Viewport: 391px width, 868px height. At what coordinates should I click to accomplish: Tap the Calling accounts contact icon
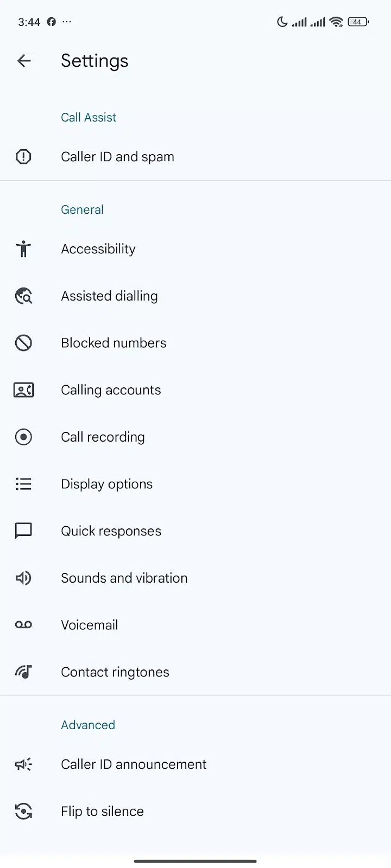(x=23, y=390)
